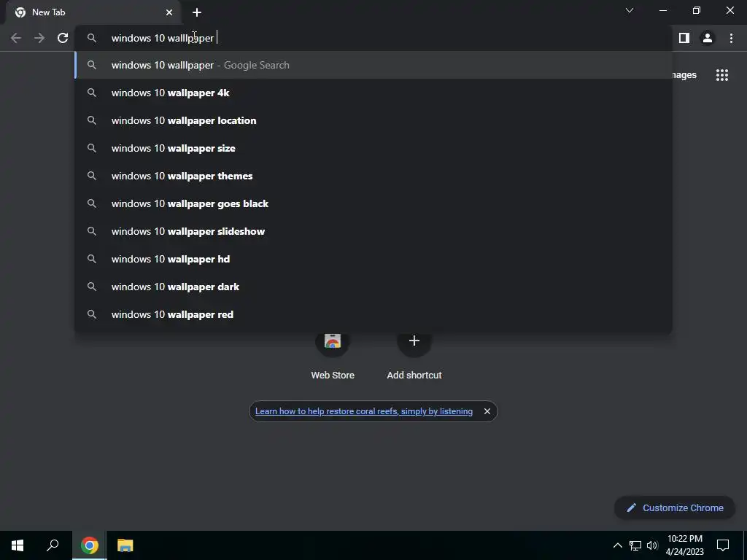
Task: Select suggestion 'windows 10 wallpaper size'
Action: click(x=373, y=148)
